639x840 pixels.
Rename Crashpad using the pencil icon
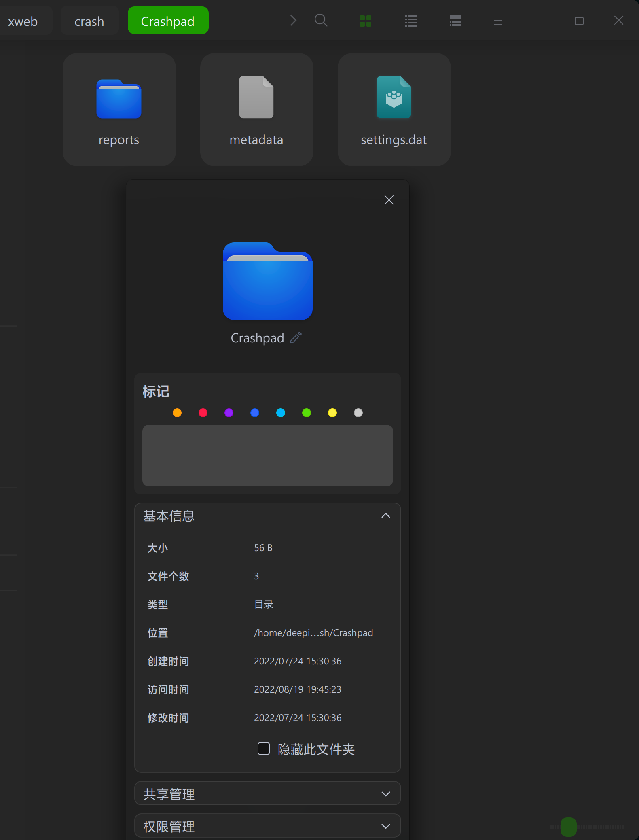click(296, 337)
